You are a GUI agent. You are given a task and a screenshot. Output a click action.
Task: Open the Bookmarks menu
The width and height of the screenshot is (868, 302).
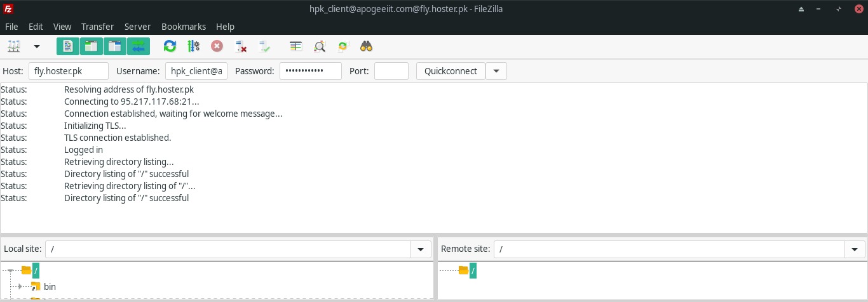(x=184, y=27)
